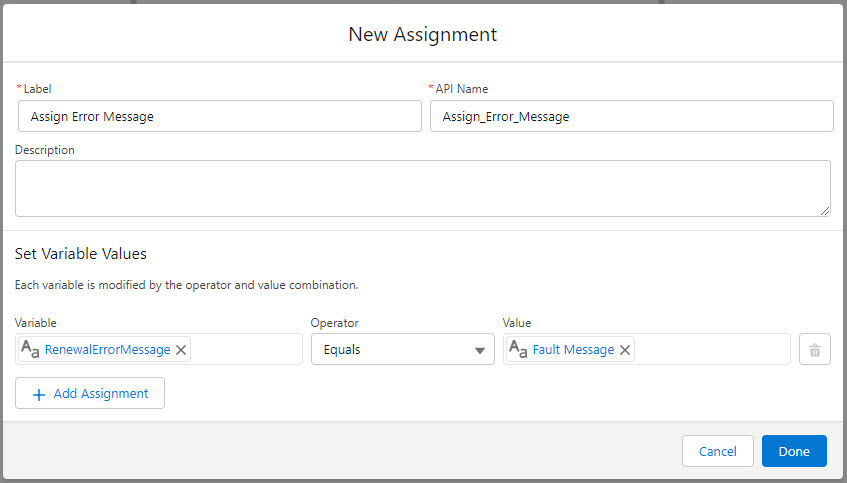This screenshot has width=847, height=483.
Task: Click empty space in the Value field
Action: point(712,350)
